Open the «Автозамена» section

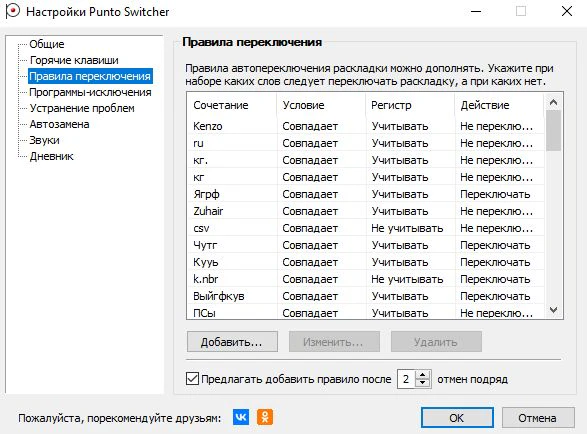pyautogui.click(x=59, y=124)
